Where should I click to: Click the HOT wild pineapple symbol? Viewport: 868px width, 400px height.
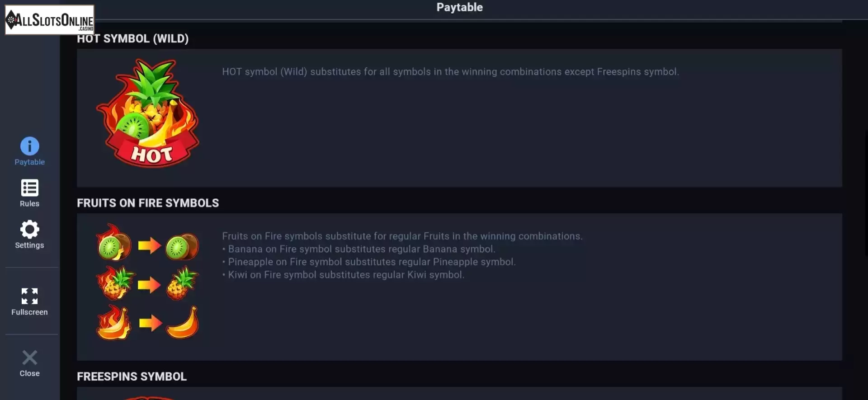tap(148, 113)
